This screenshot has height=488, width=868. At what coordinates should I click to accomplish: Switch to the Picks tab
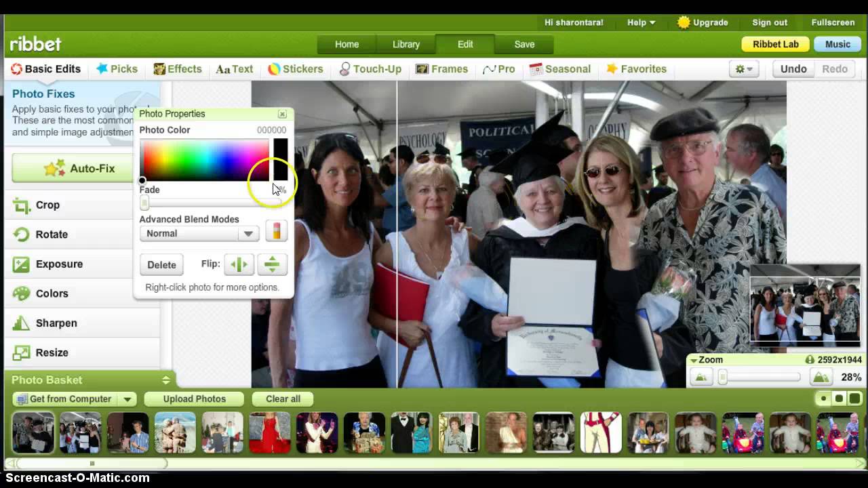pyautogui.click(x=117, y=69)
